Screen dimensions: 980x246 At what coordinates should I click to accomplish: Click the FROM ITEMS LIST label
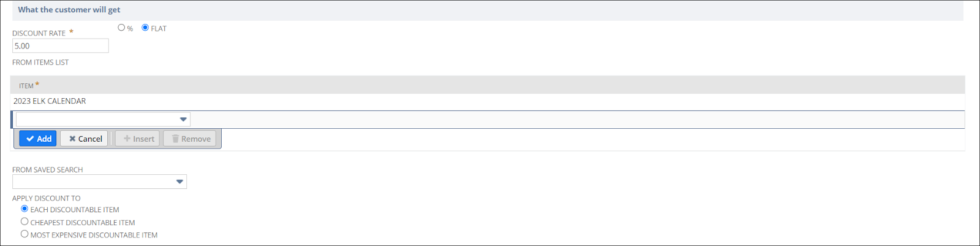(x=40, y=63)
